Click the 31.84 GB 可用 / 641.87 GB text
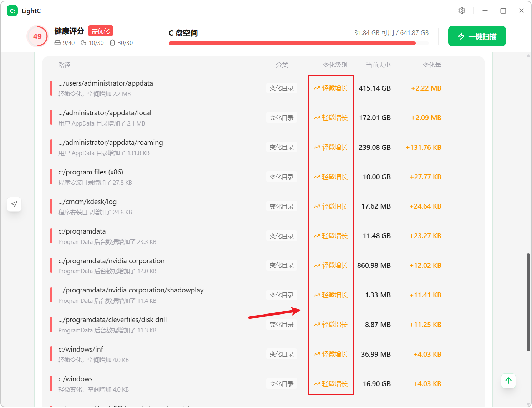The height and width of the screenshot is (408, 532). 391,33
